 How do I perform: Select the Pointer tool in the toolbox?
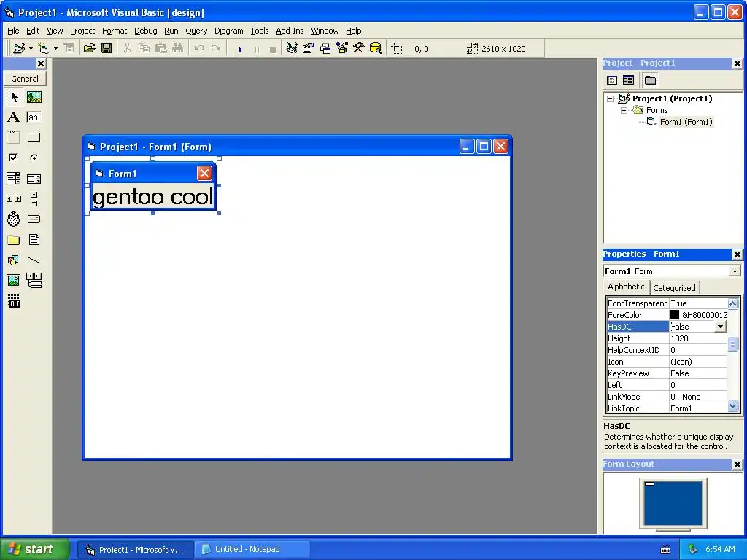pos(14,97)
